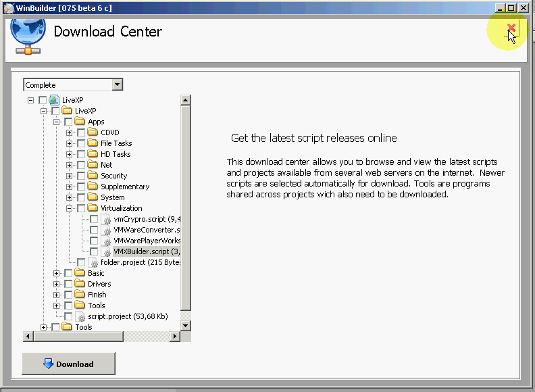The height and width of the screenshot is (392, 535).
Task: Open the Complete dropdown list
Action: [x=118, y=84]
